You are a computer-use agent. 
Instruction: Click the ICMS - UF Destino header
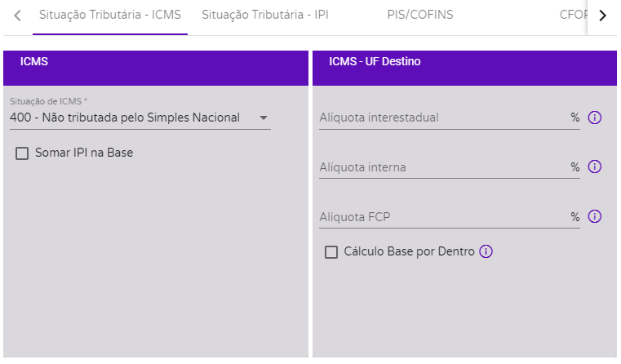[x=464, y=68]
